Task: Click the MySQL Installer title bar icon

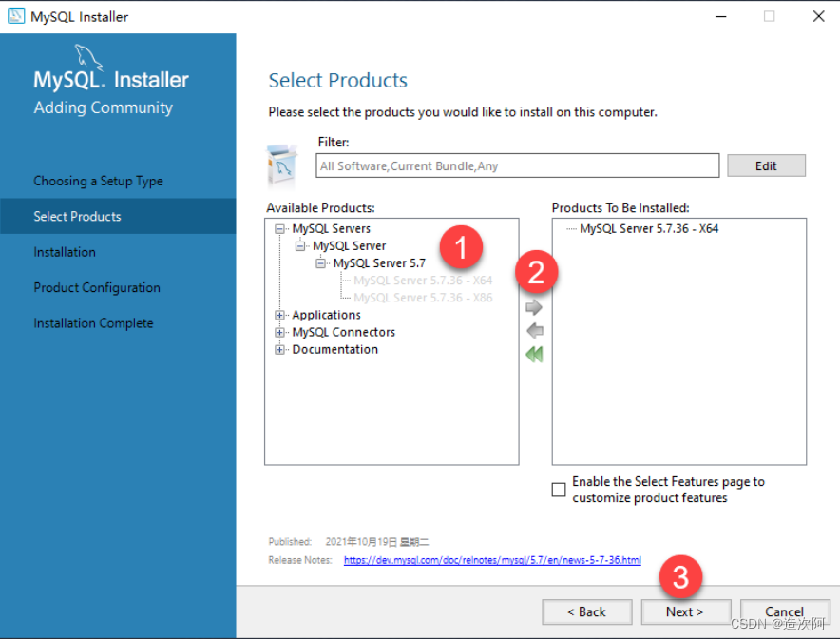Action: coord(15,16)
